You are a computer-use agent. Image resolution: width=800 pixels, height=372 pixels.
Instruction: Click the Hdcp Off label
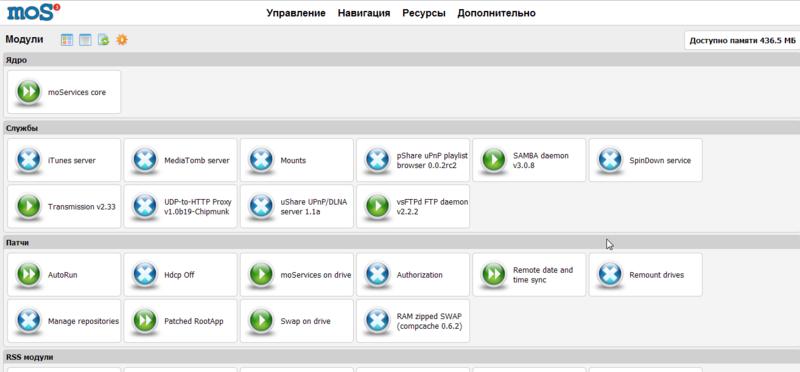[179, 275]
